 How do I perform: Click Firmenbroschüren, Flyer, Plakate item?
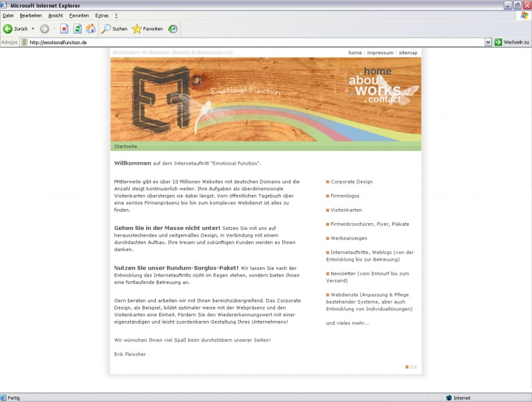pos(370,224)
